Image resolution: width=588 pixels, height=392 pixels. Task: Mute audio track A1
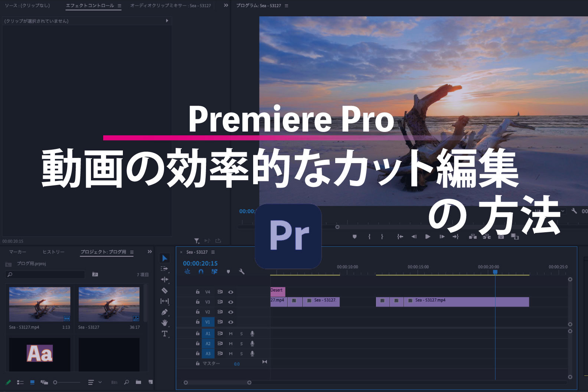point(231,334)
